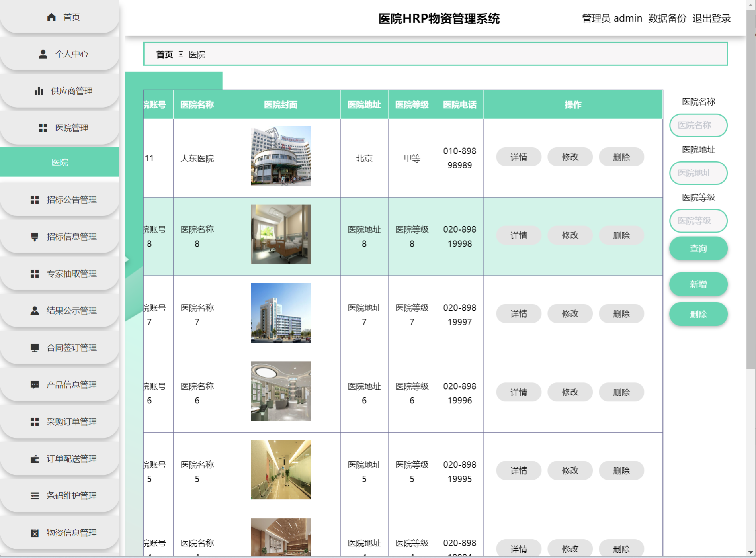
Task: Expand the 招标公告管理 menu
Action: 60,200
